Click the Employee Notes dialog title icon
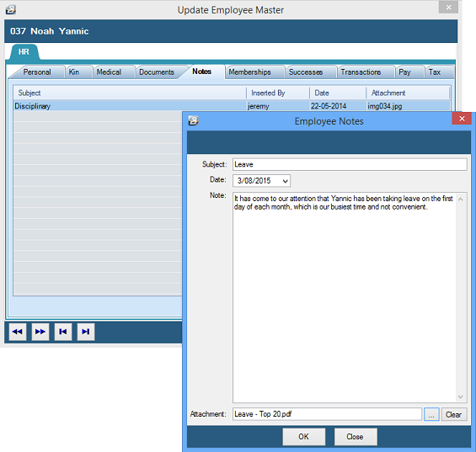The image size is (476, 452). point(194,120)
